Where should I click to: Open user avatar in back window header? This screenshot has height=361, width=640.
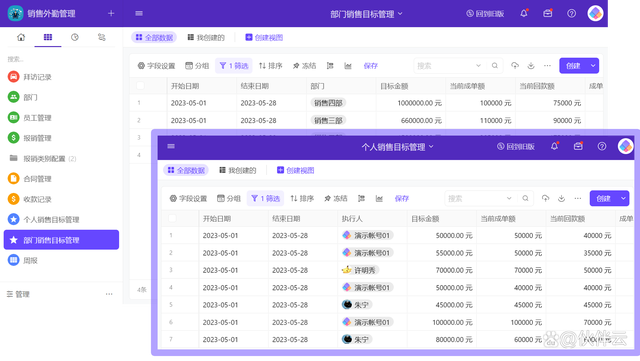click(x=595, y=13)
